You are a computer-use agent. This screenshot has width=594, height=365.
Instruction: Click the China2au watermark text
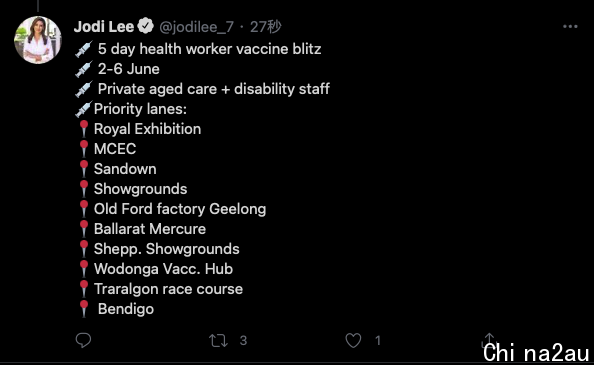pos(536,353)
